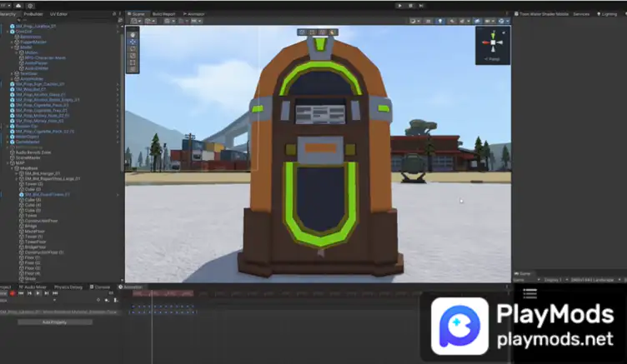The image size is (627, 364).
Task: Select SM_Prop_Alcohol_Glass_01 in the Hierarchy
Action: (x=41, y=94)
